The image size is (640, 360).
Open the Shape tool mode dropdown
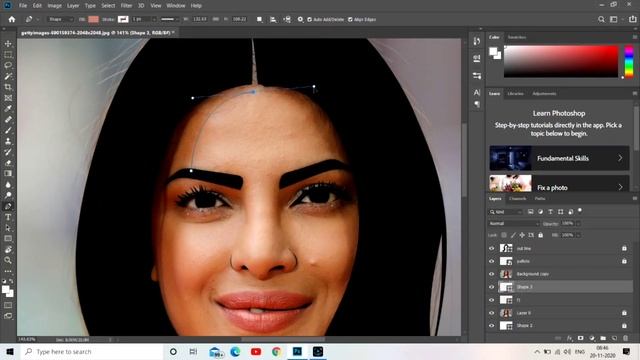point(60,19)
